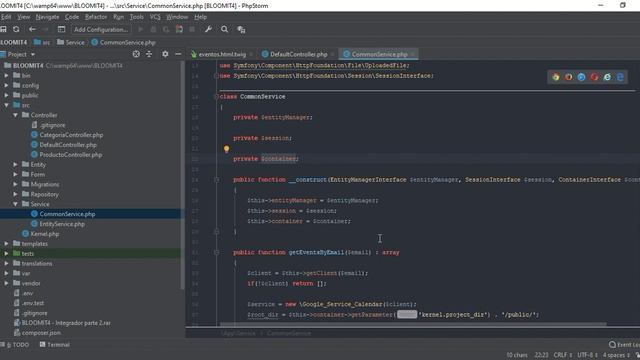The width and height of the screenshot is (640, 360).
Task: Click the UTF-8 encoding status entry
Action: tap(587, 355)
